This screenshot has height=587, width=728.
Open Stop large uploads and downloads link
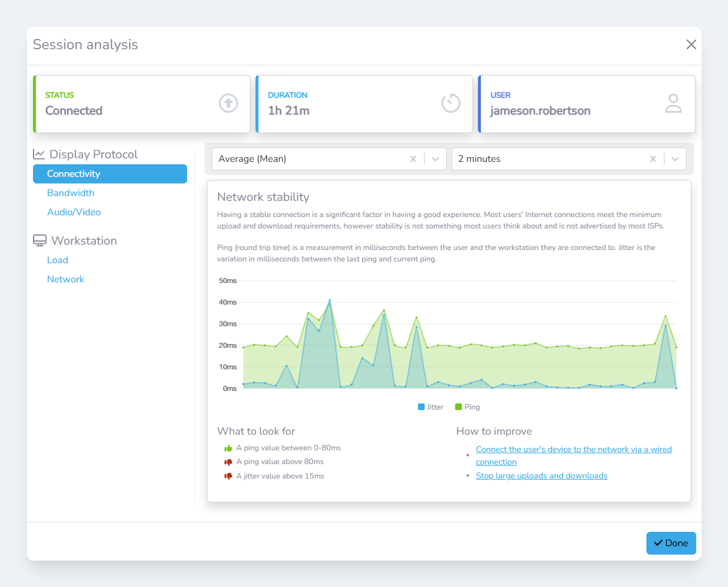pyautogui.click(x=542, y=475)
